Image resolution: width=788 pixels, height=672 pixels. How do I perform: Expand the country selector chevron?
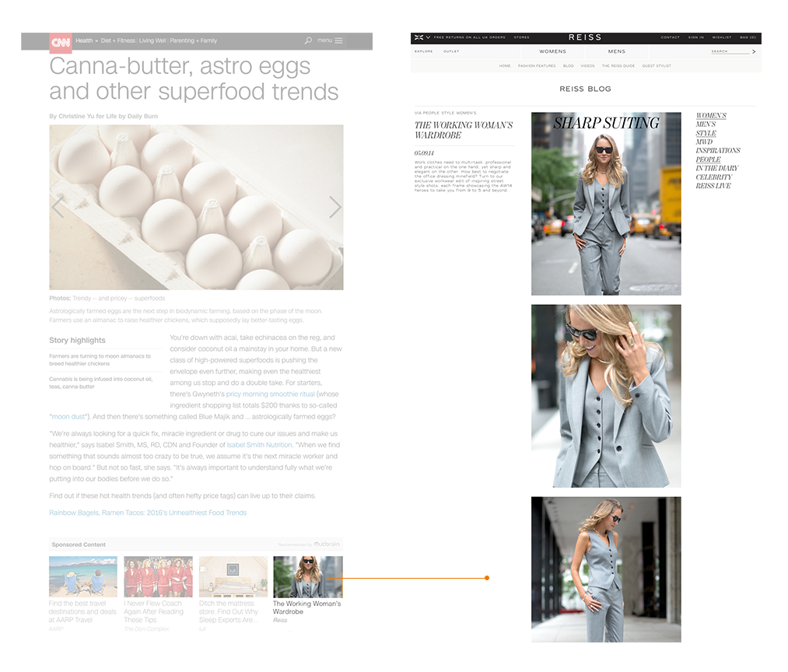[x=427, y=37]
